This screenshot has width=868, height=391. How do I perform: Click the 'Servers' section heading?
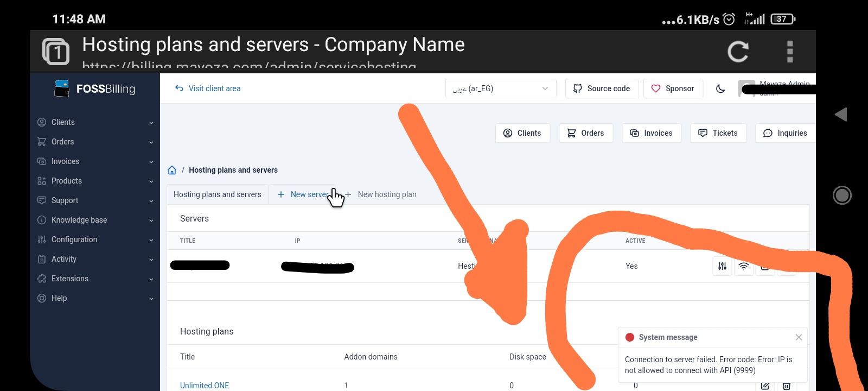pos(194,218)
